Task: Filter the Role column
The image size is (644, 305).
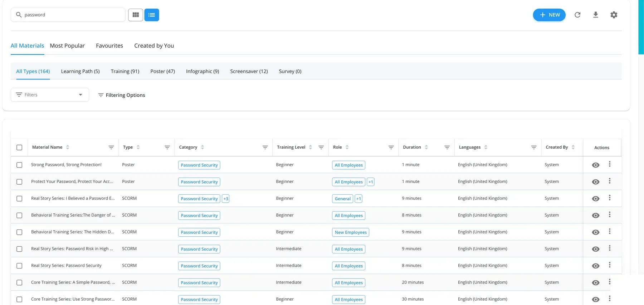Action: [391, 147]
